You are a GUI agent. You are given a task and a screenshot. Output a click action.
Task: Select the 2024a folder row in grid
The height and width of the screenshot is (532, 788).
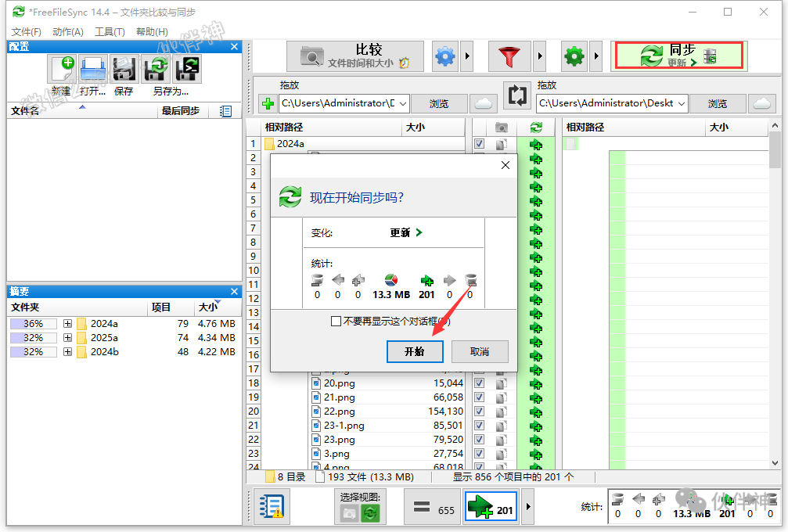(x=365, y=144)
